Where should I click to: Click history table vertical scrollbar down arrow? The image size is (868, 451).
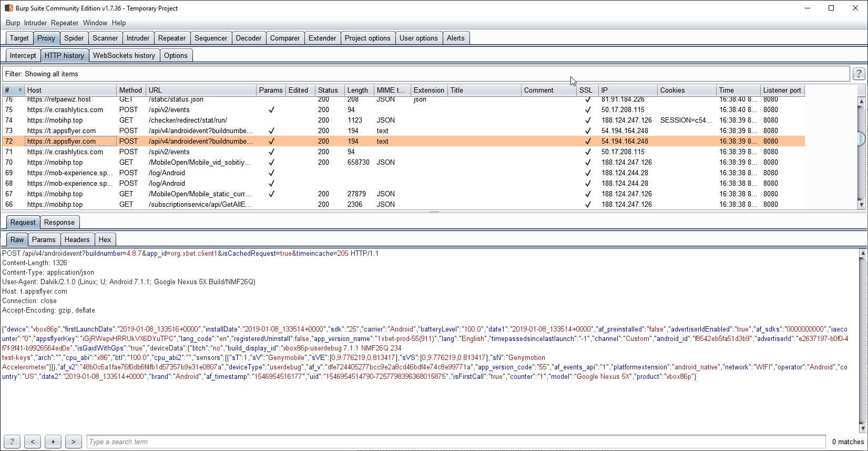pyautogui.click(x=861, y=205)
